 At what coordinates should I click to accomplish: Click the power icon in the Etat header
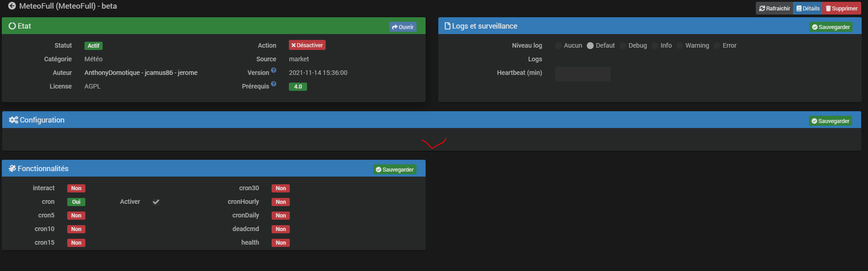(x=12, y=26)
